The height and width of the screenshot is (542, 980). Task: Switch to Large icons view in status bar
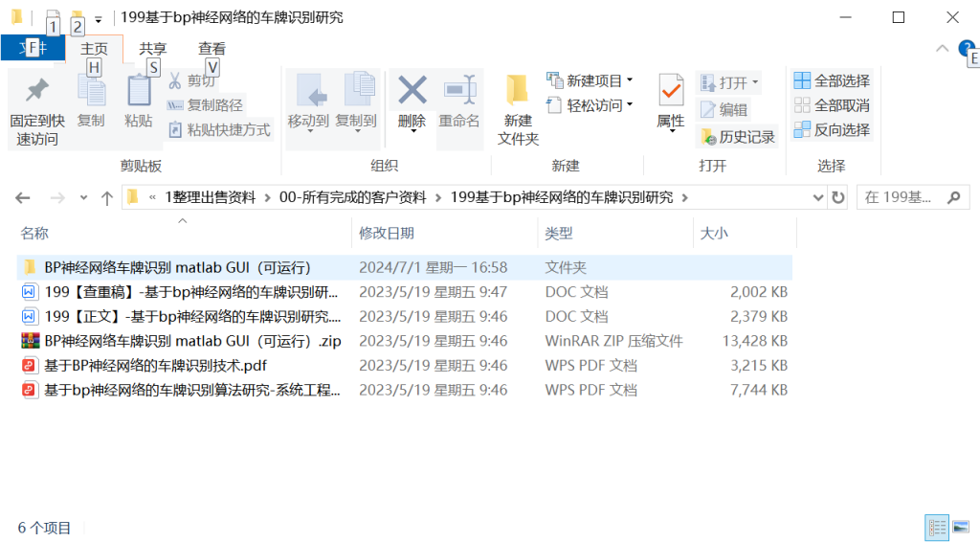(x=961, y=528)
